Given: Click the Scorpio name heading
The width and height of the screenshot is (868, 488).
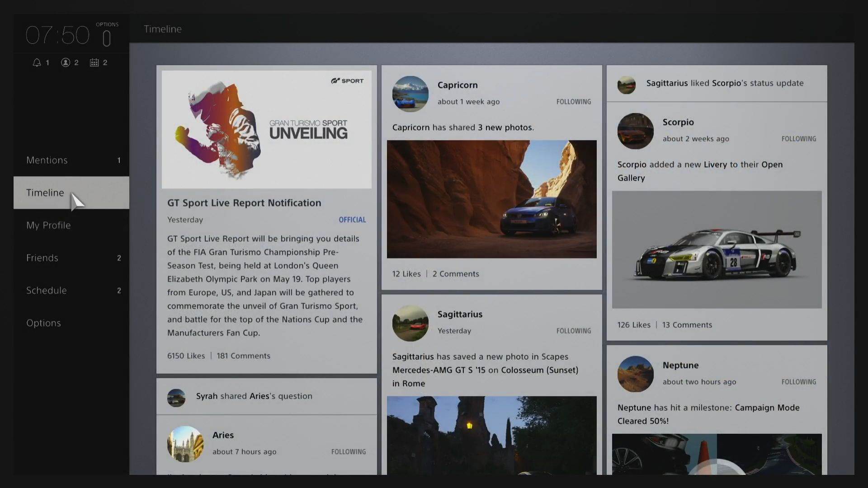Looking at the screenshot, I should (678, 122).
